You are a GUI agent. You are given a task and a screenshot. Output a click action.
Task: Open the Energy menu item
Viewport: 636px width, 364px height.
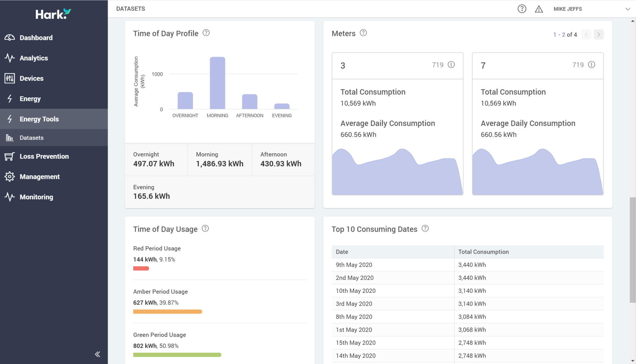coord(54,99)
